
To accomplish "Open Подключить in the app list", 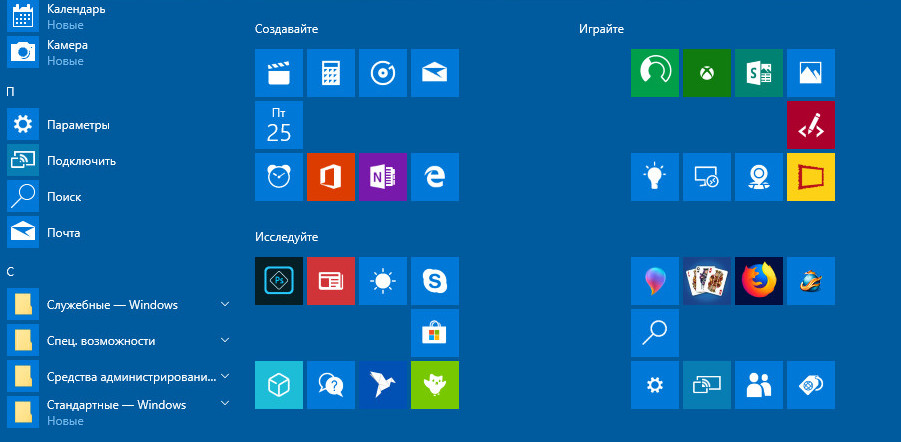I will pos(119,160).
